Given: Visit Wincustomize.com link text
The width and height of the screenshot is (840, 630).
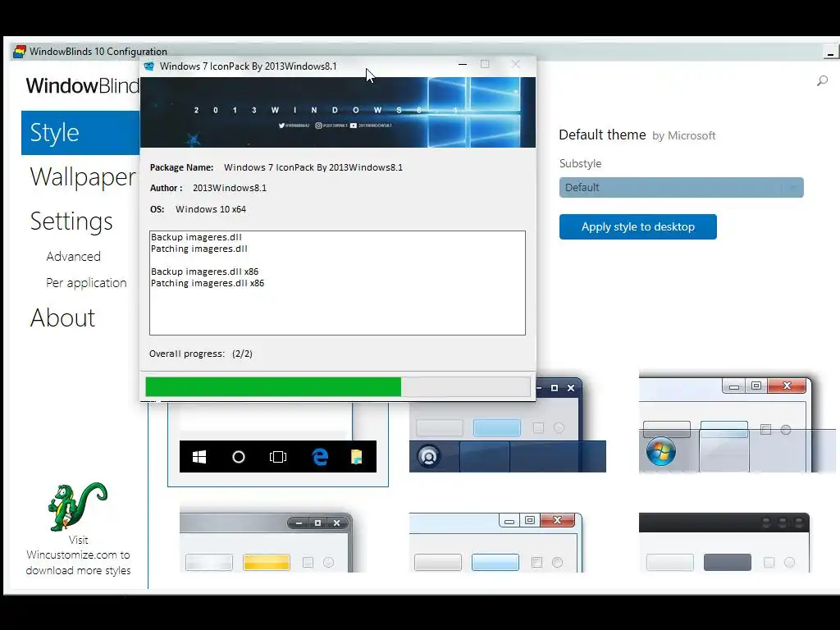Looking at the screenshot, I should tap(78, 555).
